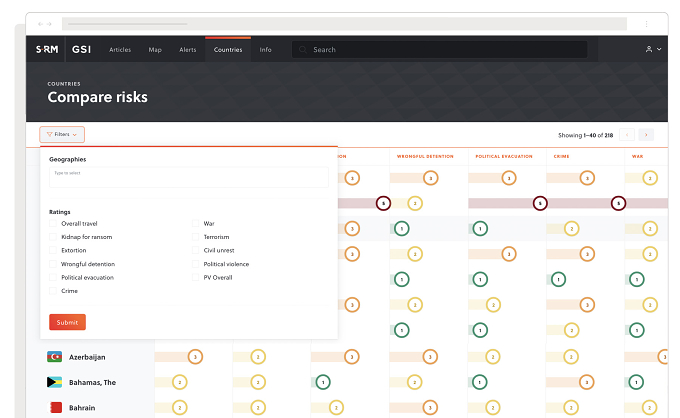Image resolution: width=680 pixels, height=418 pixels.
Task: Open the Filters dropdown
Action: [x=62, y=134]
